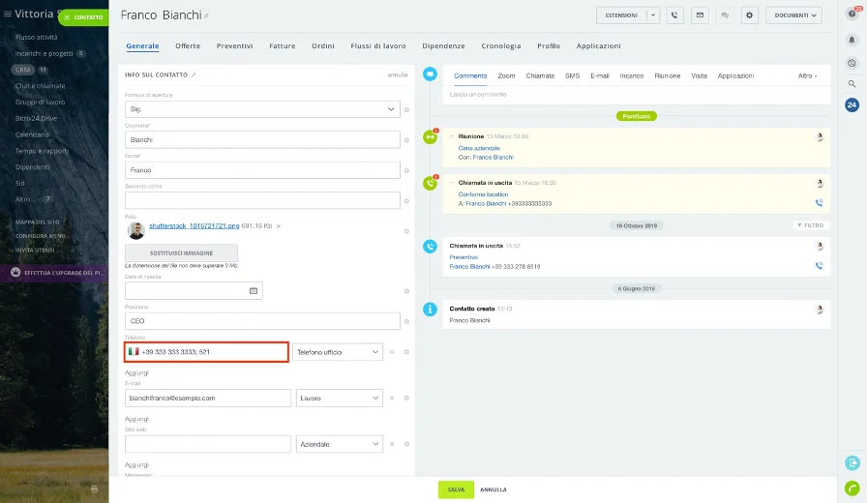This screenshot has height=503, width=868.
Task: Click Italian flag country selector
Action: pyautogui.click(x=134, y=351)
